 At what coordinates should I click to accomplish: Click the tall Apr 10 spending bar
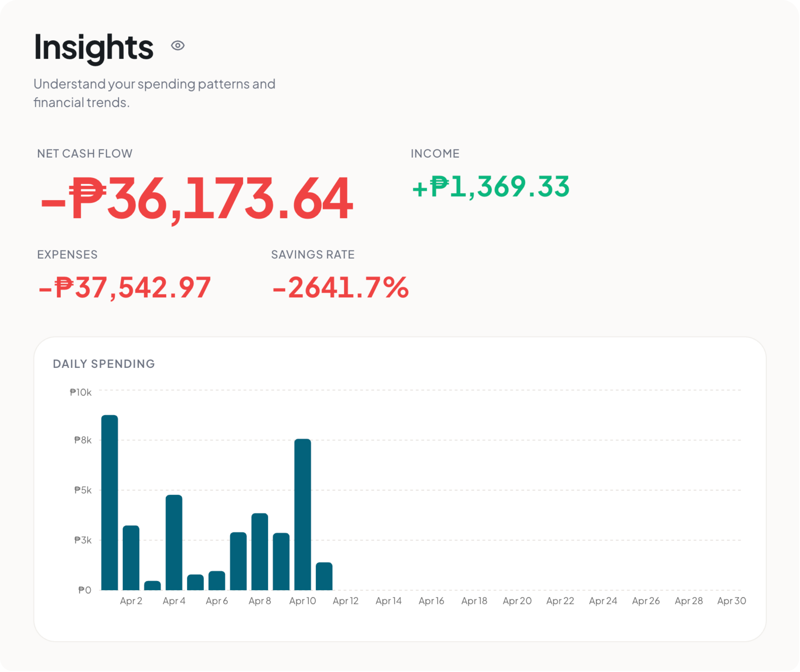pyautogui.click(x=303, y=515)
